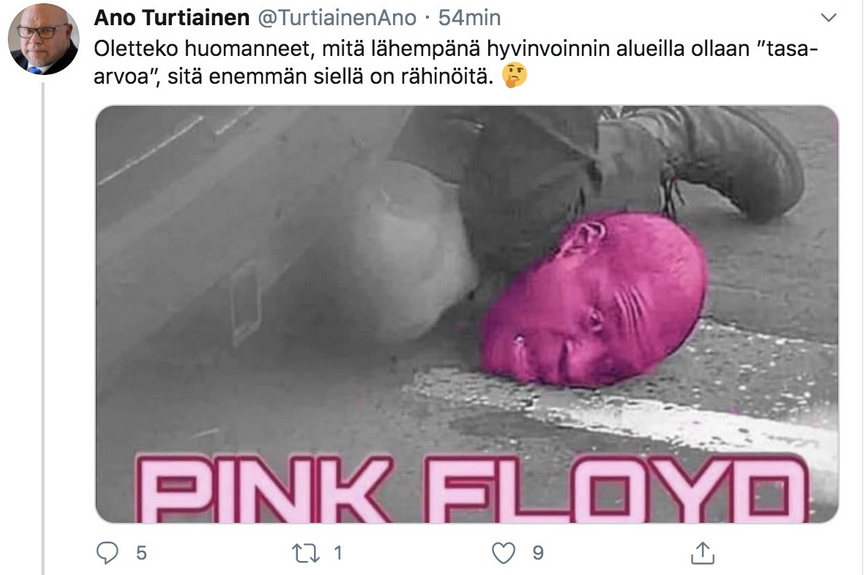Visit the @TurtiainenAno handle link

(337, 18)
